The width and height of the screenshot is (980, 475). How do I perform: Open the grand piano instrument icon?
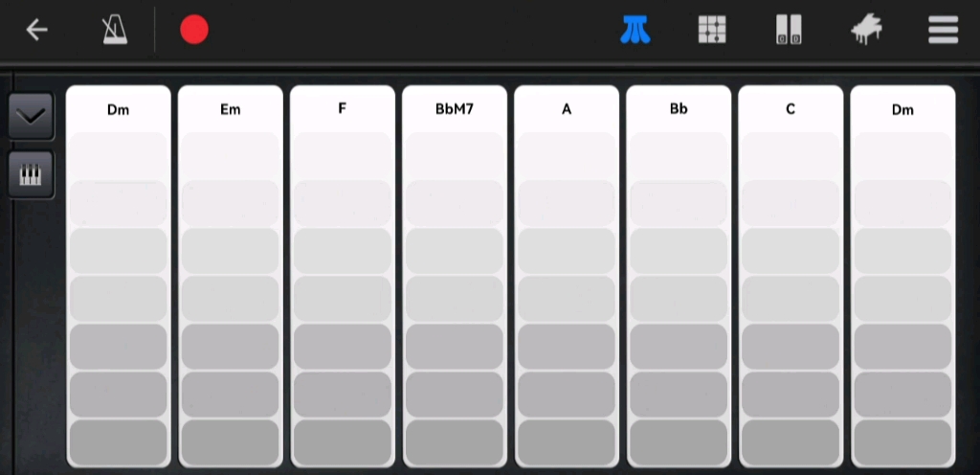866,30
